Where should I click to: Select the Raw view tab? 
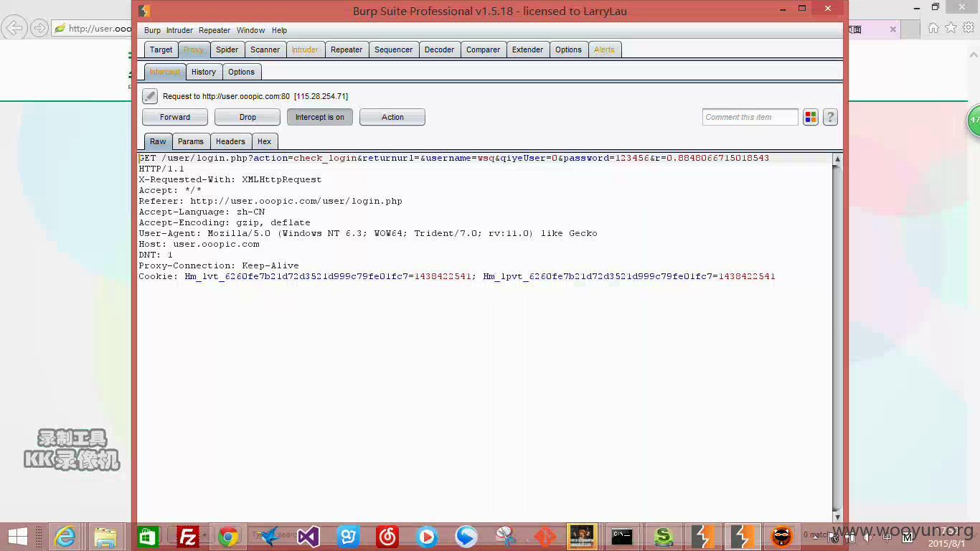158,141
